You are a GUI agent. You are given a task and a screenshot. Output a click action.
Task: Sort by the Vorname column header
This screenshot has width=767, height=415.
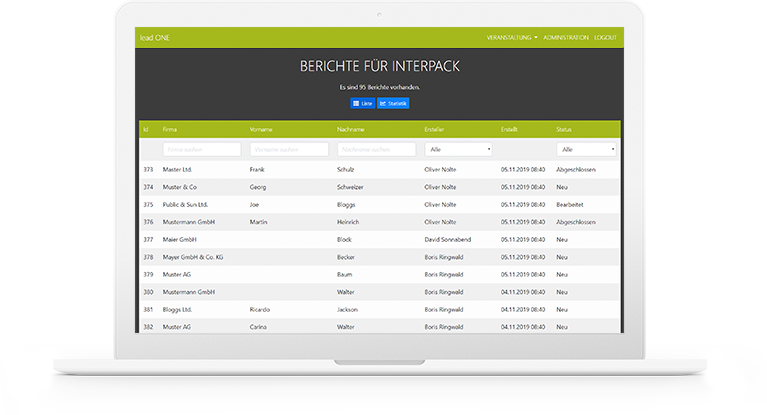(x=261, y=130)
